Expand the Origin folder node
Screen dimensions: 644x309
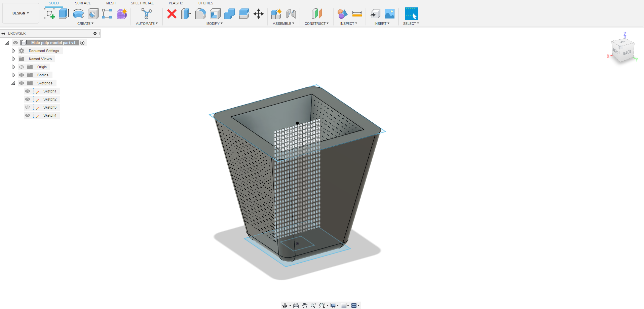click(x=13, y=67)
